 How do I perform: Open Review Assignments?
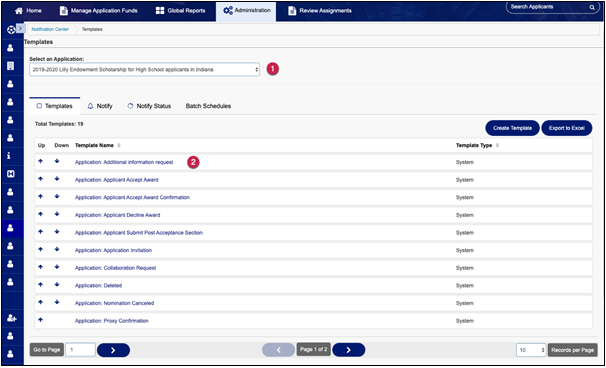pos(320,11)
